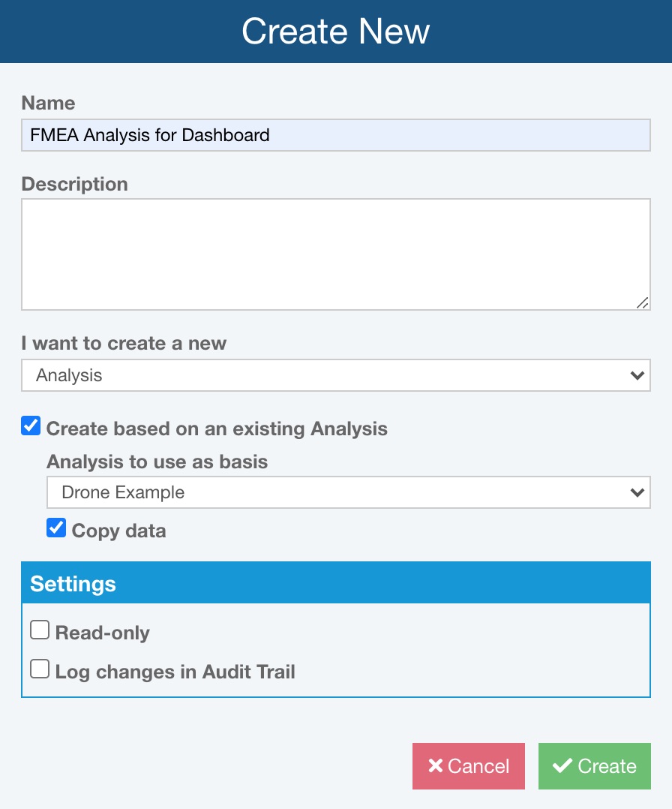Click inside the Description text area
The image size is (672, 809).
336,254
